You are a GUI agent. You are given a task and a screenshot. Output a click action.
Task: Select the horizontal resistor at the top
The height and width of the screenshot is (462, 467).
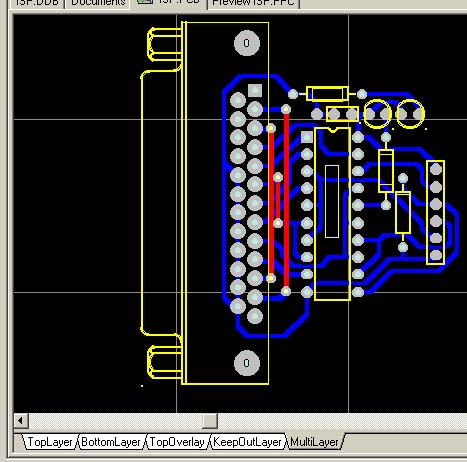click(327, 94)
